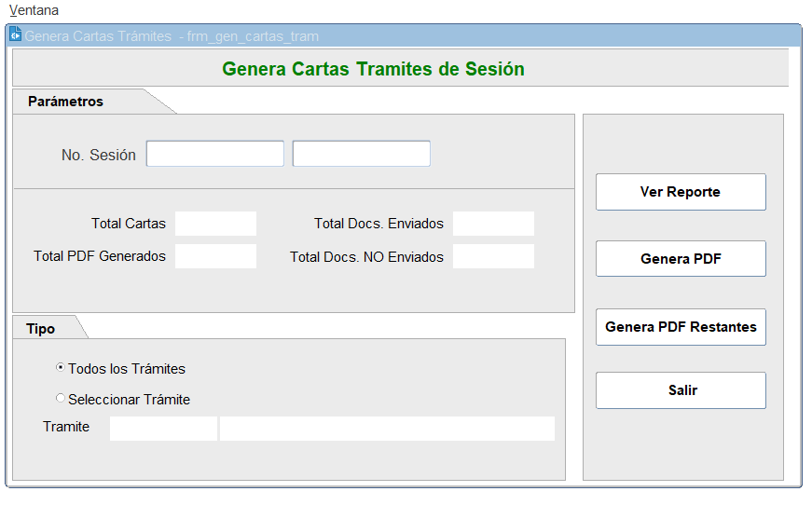Click the long Tramite description field
This screenshot has height=505, width=812.
tap(387, 428)
